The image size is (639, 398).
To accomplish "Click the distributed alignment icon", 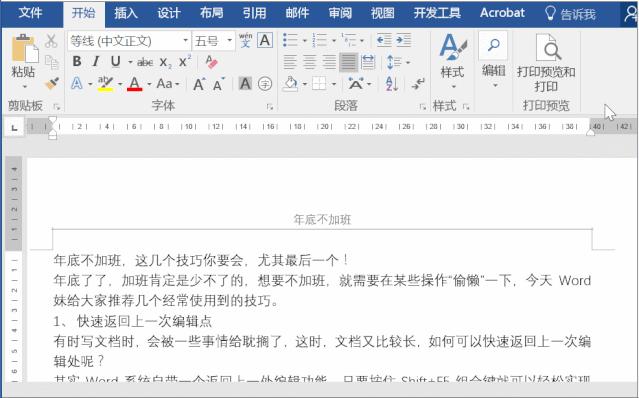I will point(368,62).
